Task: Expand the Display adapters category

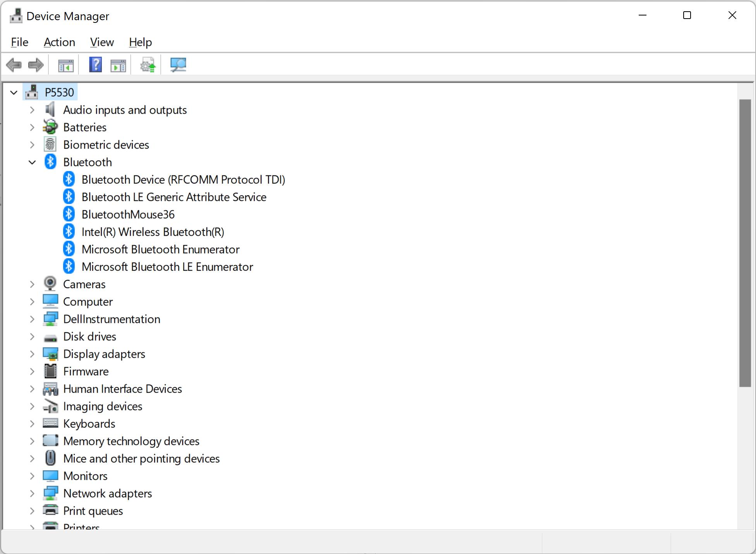Action: point(33,354)
